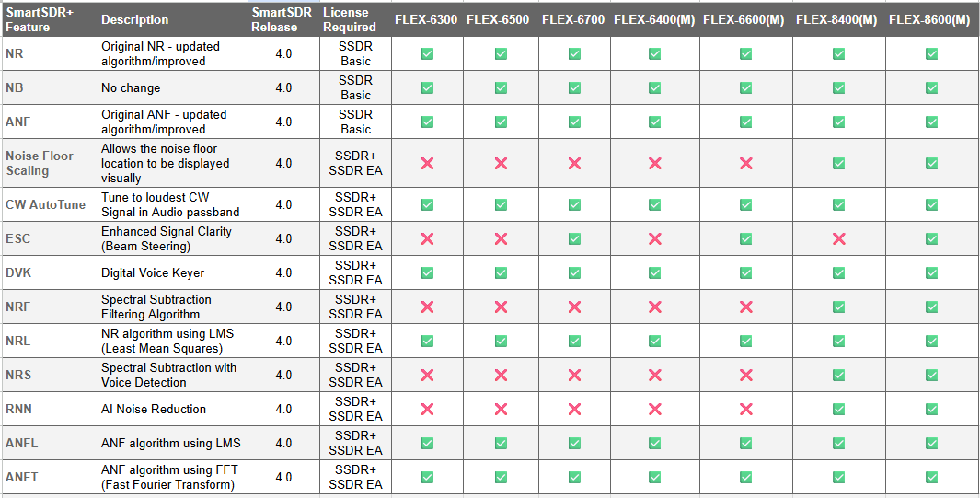Screen dimensions: 980x498
Task: Select the FLEX-6700 column header
Action: (x=573, y=19)
